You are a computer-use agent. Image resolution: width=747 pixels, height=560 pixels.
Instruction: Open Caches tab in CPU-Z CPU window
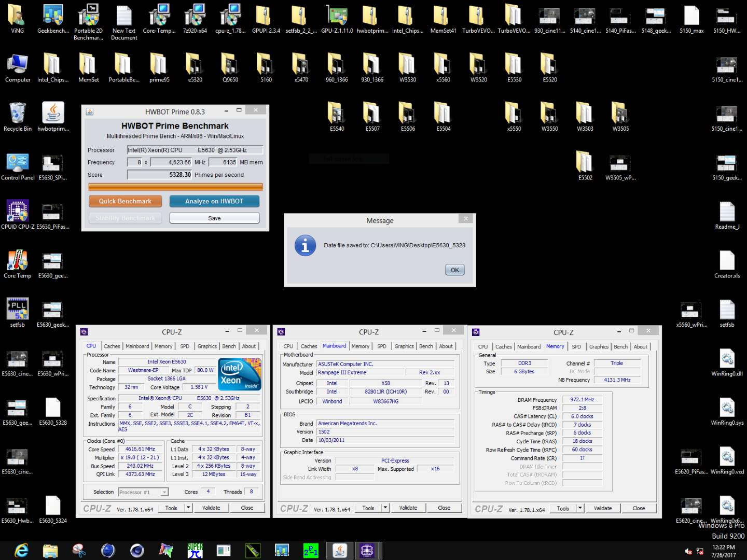coord(112,346)
